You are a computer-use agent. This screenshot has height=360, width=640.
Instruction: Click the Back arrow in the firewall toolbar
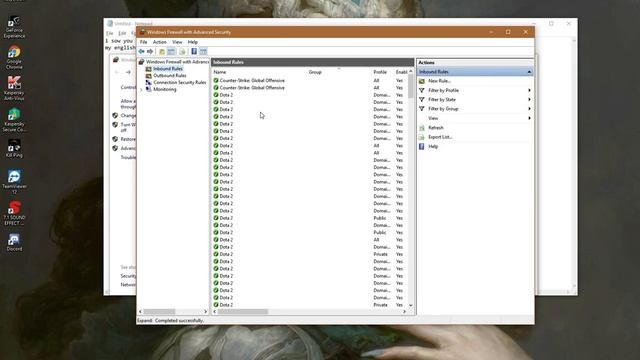142,51
